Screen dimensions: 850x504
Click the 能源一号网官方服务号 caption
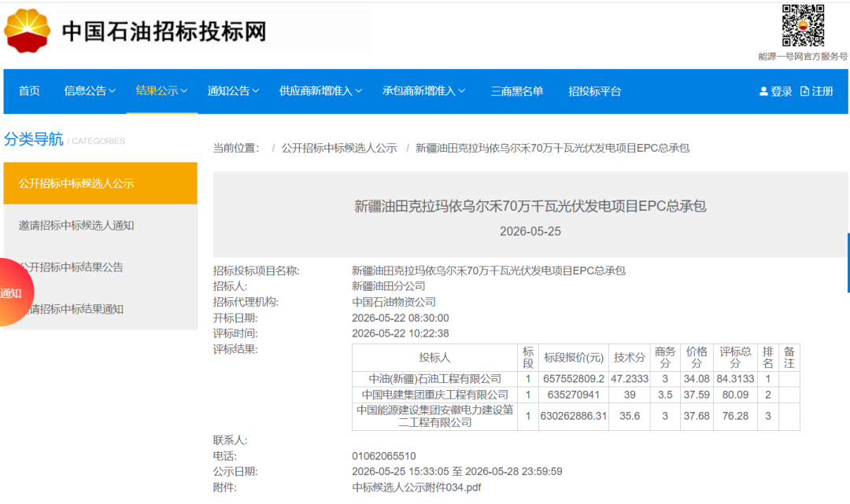(803, 57)
